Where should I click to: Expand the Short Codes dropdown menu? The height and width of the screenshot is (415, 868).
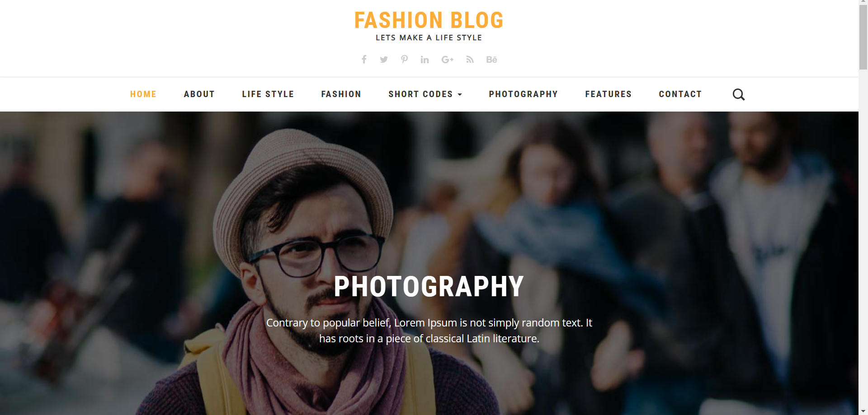[425, 94]
